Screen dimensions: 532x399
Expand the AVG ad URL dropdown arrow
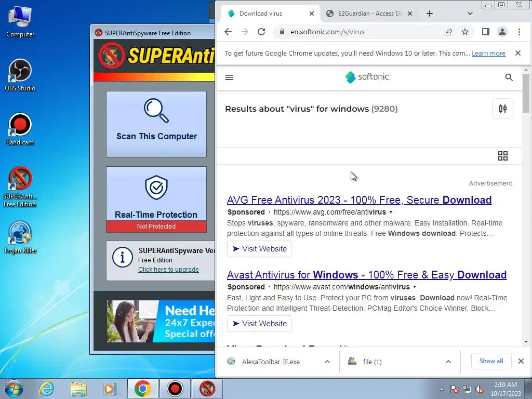(391, 212)
